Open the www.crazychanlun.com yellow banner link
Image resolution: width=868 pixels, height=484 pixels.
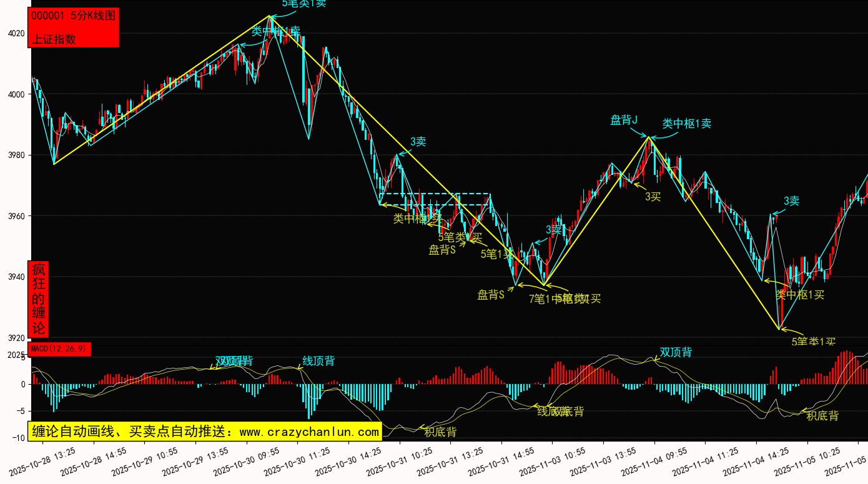(205, 432)
